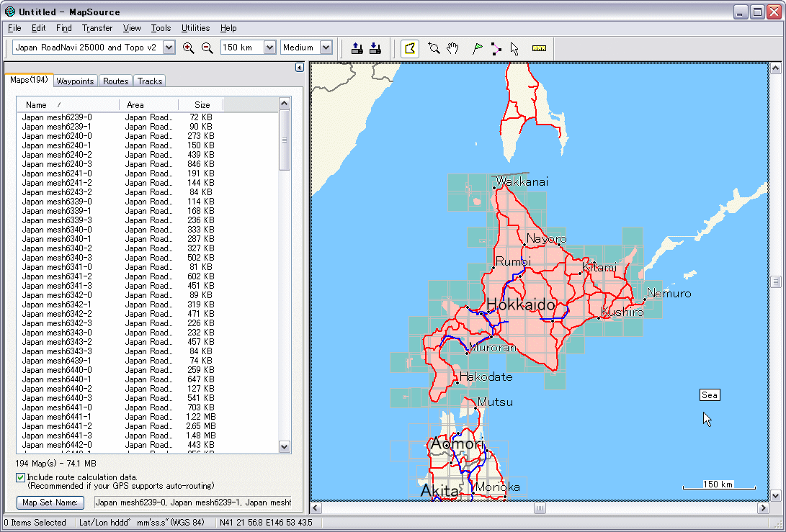This screenshot has height=532, width=786.
Task: Toggle Include route calculation data checkbox
Action: pos(21,477)
